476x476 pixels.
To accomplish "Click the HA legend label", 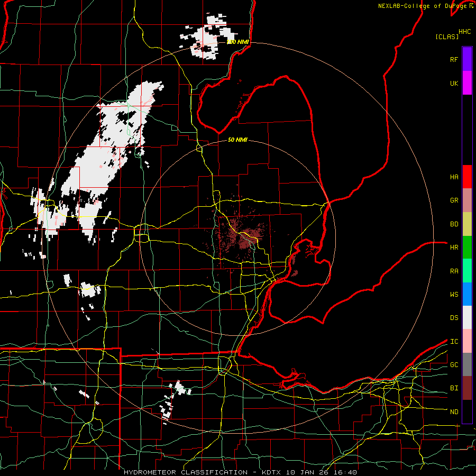I will 454,177.
